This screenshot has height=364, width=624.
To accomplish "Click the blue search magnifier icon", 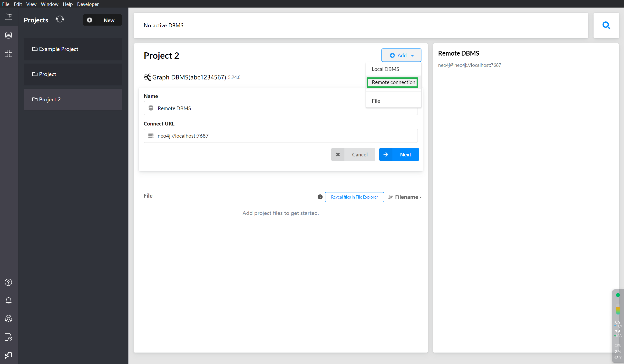I will 606,26.
